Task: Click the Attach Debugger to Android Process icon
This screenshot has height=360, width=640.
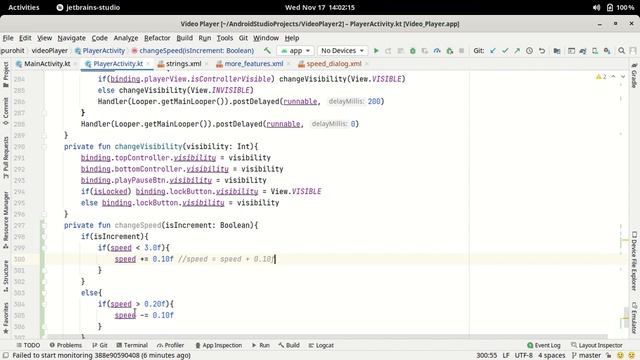Action: point(449,51)
